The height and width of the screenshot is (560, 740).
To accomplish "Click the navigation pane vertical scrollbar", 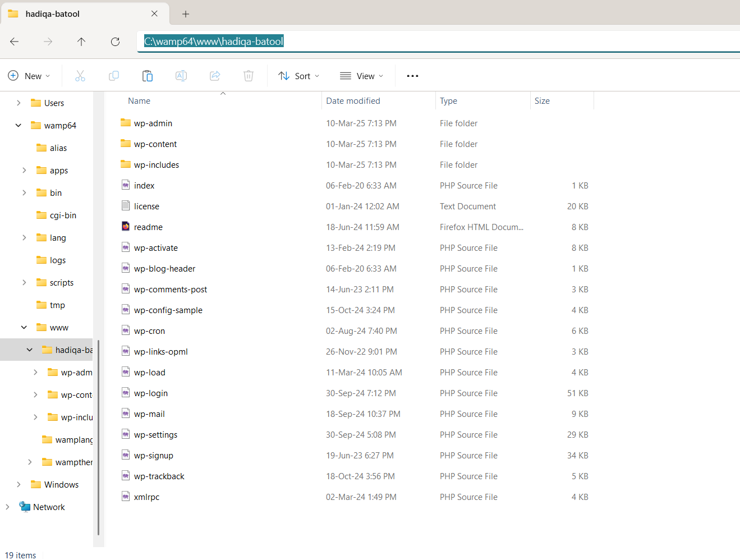I will click(98, 438).
